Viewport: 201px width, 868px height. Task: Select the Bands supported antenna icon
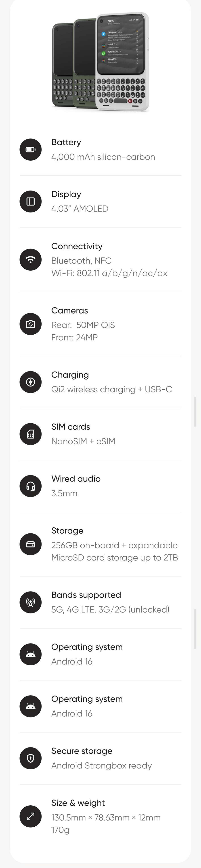coord(30,603)
